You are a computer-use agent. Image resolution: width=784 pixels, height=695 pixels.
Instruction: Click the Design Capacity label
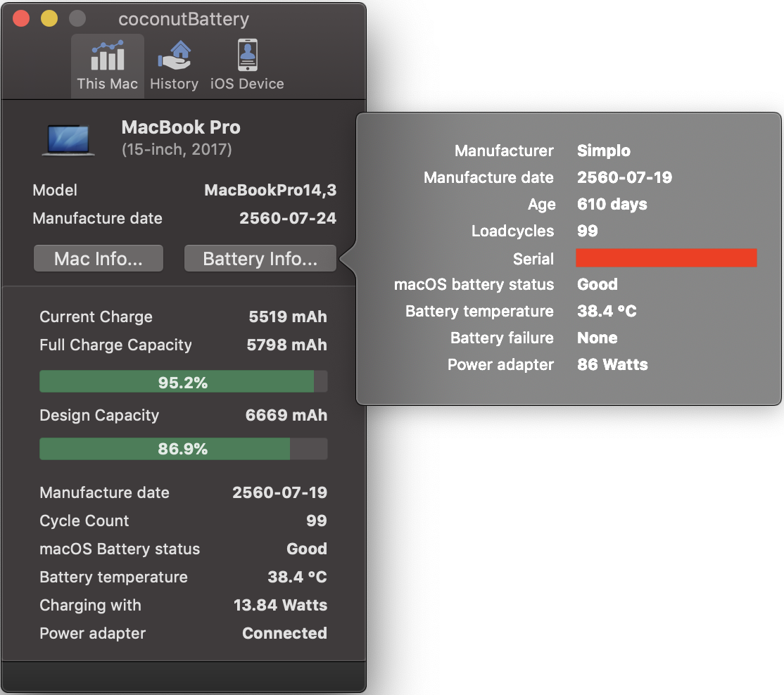coord(99,415)
